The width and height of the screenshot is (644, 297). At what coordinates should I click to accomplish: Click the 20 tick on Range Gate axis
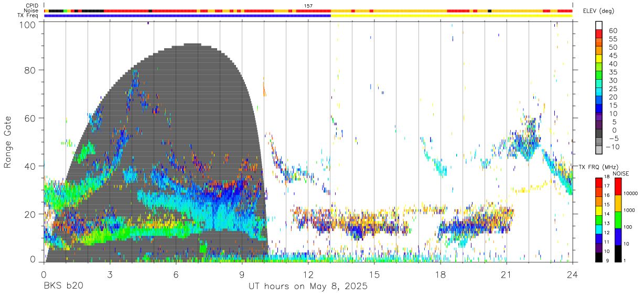[x=31, y=214]
